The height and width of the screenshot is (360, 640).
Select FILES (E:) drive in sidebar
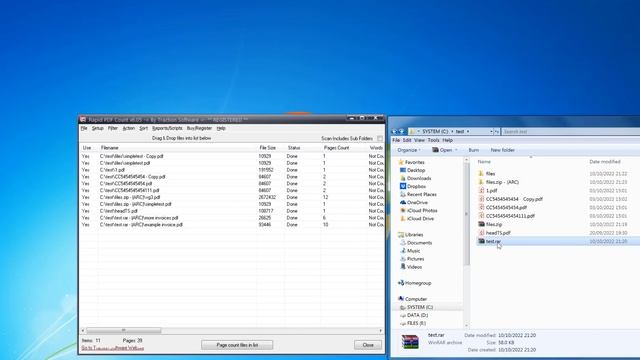[x=416, y=323]
